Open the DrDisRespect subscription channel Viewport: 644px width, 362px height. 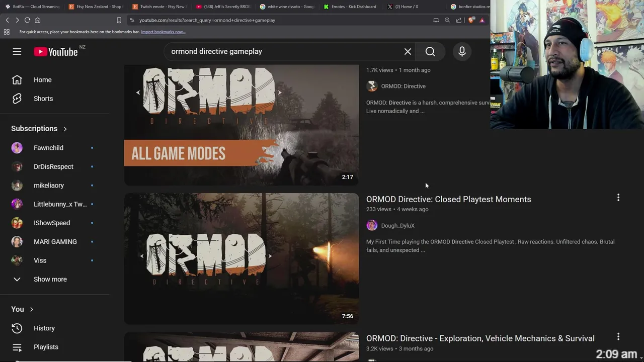click(x=54, y=166)
